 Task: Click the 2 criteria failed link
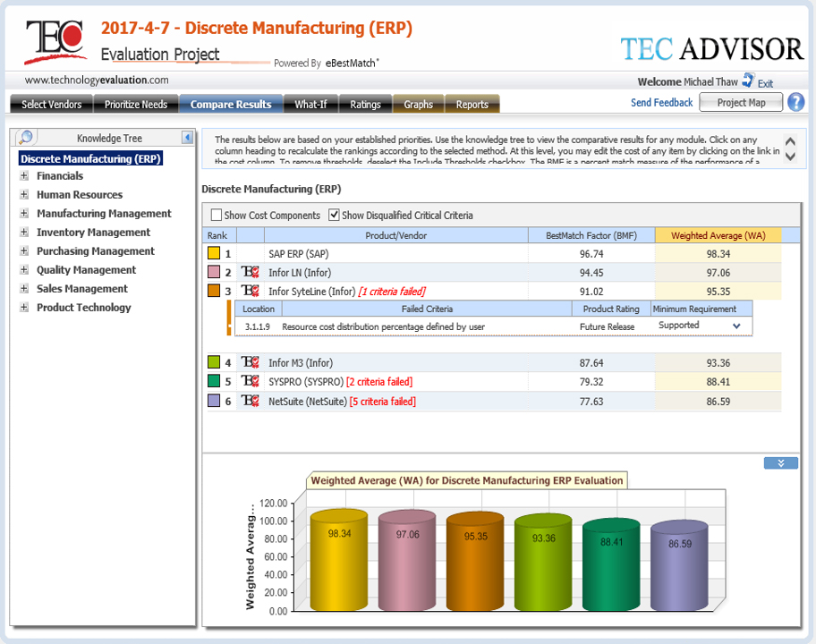coord(379,381)
